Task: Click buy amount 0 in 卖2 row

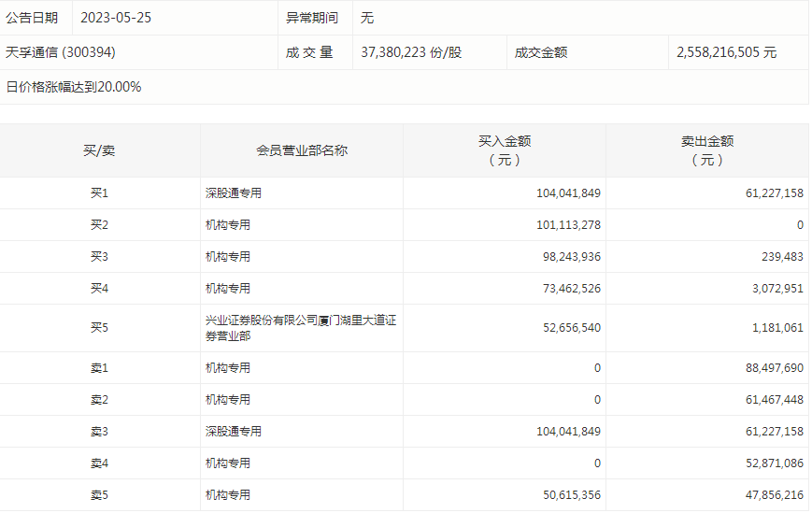Action: pos(597,400)
